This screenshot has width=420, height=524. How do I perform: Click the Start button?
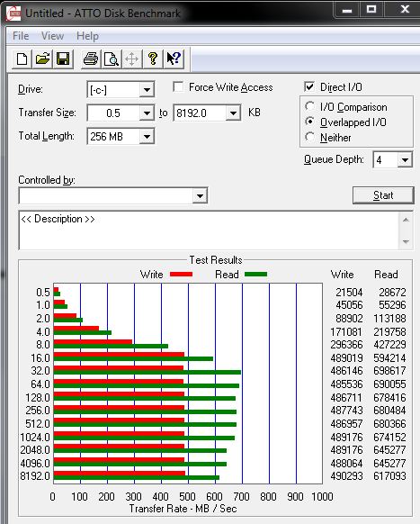pos(383,195)
